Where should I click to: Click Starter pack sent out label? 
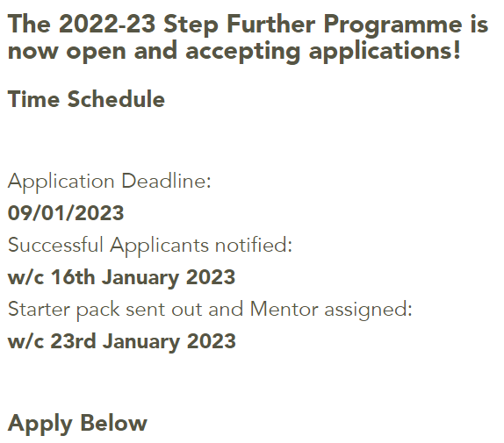coord(210,310)
